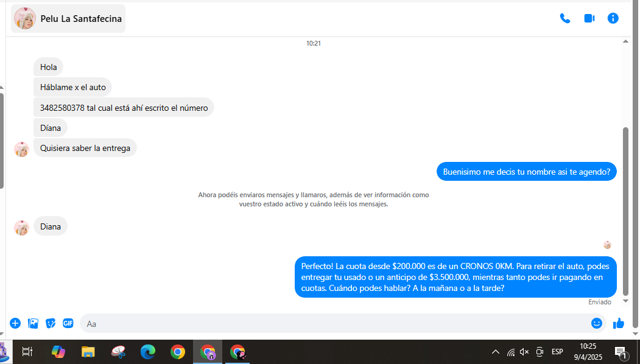Open more actions plus icon

click(x=15, y=324)
